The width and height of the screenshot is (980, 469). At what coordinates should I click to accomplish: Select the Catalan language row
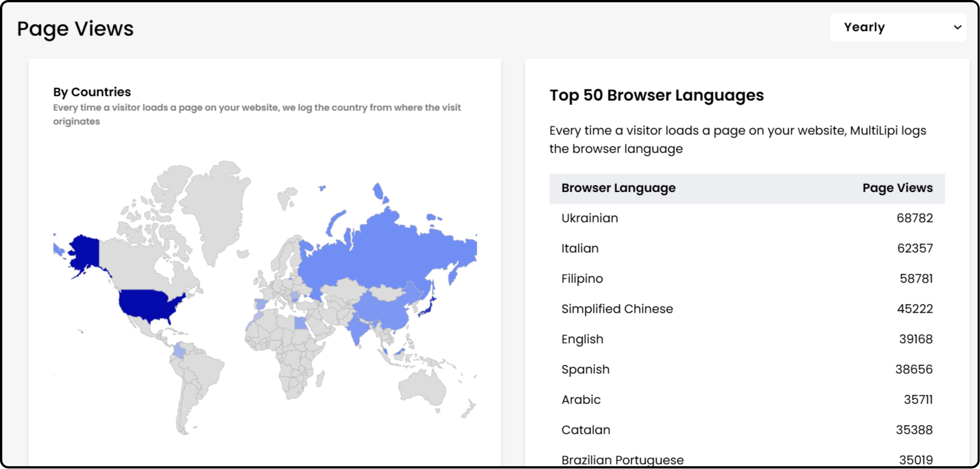(x=747, y=430)
